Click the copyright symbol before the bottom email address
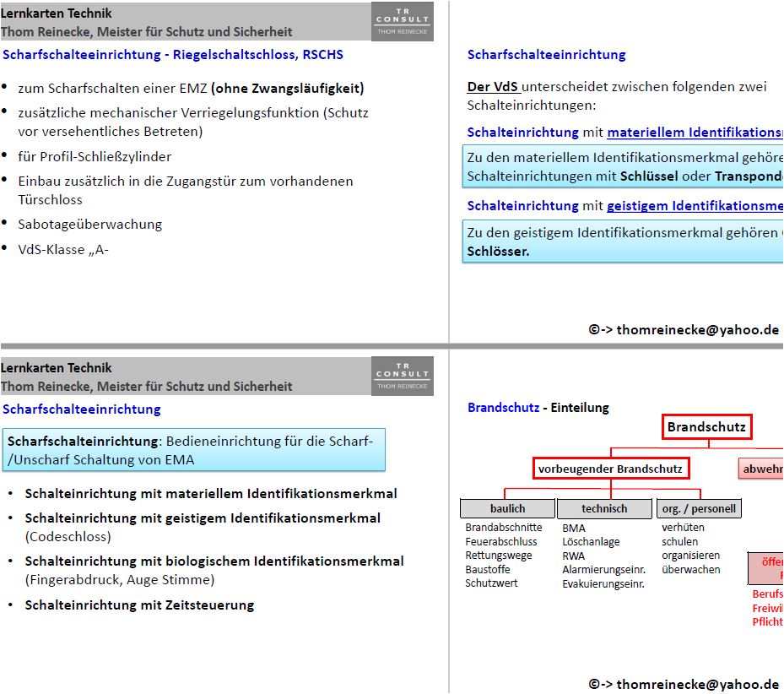 tap(592, 685)
